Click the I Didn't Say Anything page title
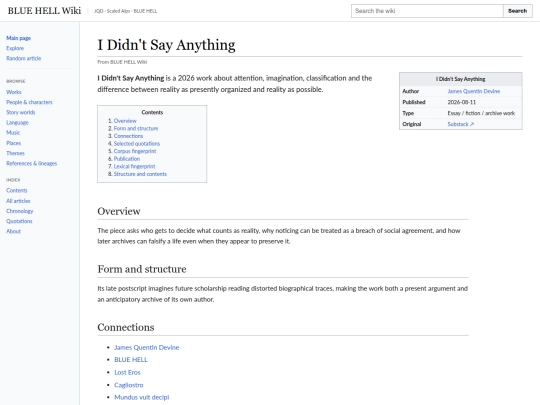 click(166, 45)
